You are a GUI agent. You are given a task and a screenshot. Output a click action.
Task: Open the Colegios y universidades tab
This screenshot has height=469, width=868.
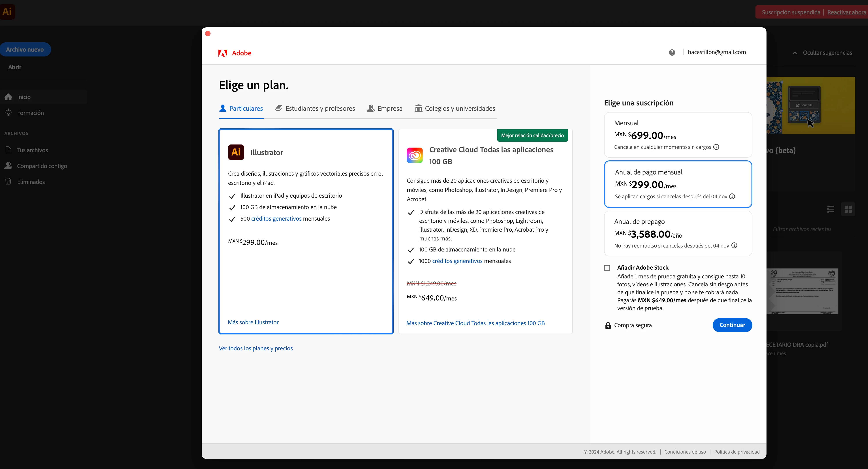(455, 109)
